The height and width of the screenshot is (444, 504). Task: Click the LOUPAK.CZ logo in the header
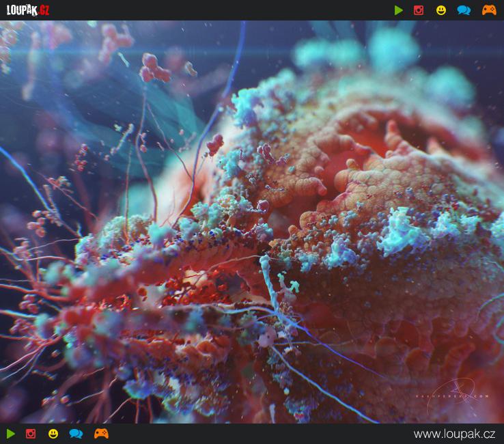pyautogui.click(x=28, y=10)
